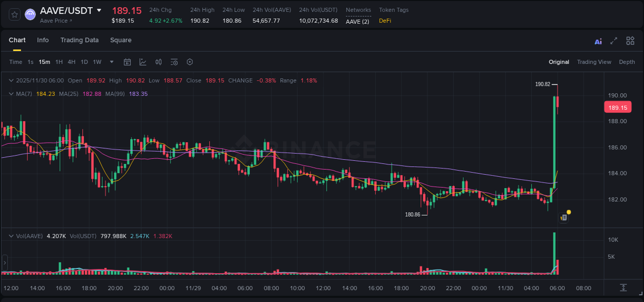Click the candlestick chart style icon
This screenshot has width=644, height=302.
(158, 62)
